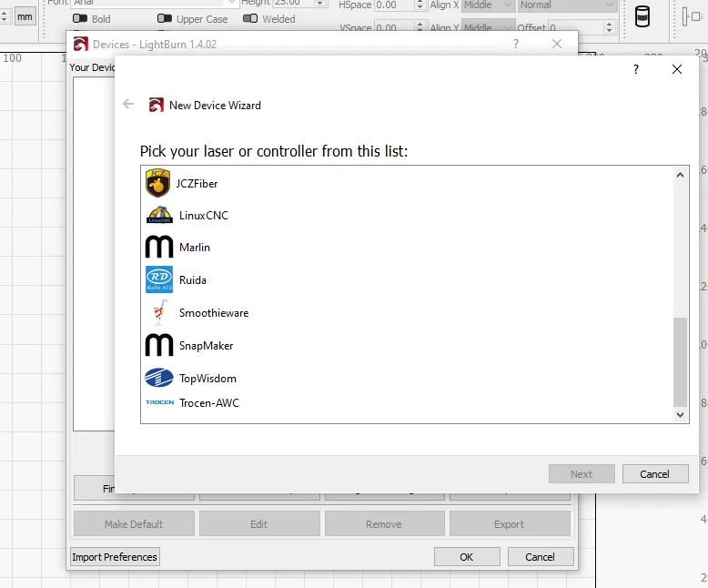Click Cancel in Devices window

click(x=540, y=557)
